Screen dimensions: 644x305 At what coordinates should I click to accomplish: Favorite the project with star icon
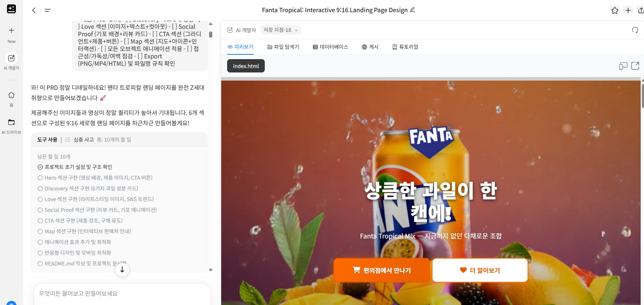coord(615,10)
